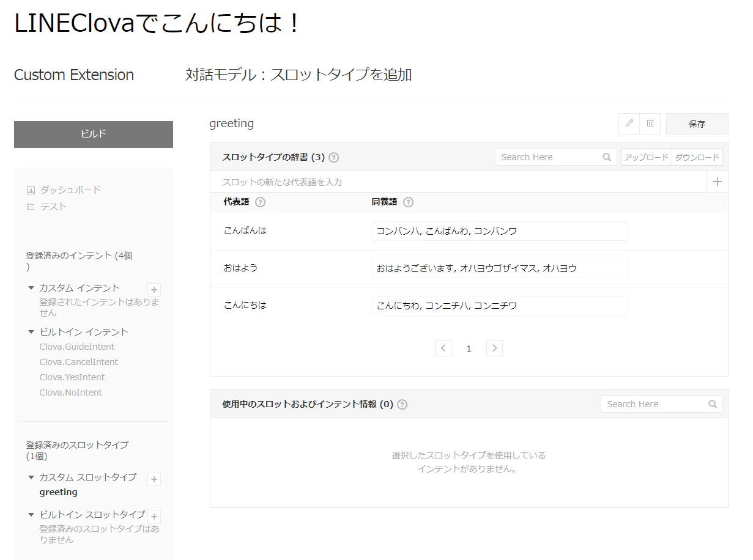Click magnifier icon in dictionary search box

pos(607,157)
